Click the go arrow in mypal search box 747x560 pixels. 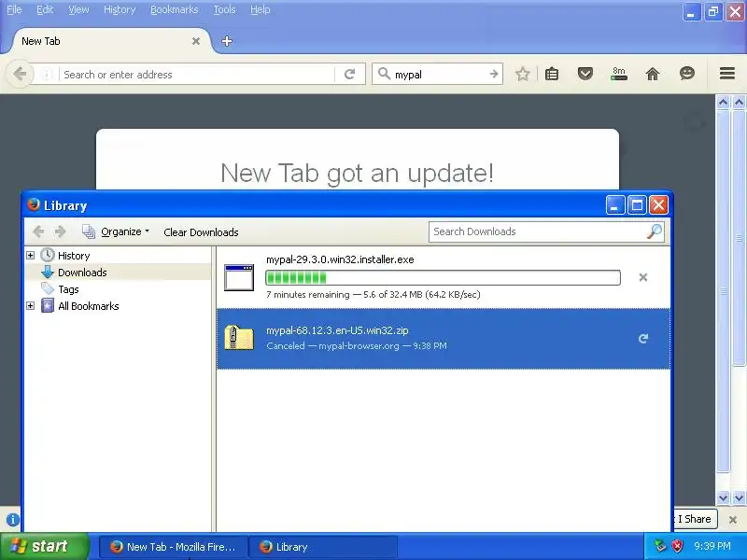(x=494, y=75)
